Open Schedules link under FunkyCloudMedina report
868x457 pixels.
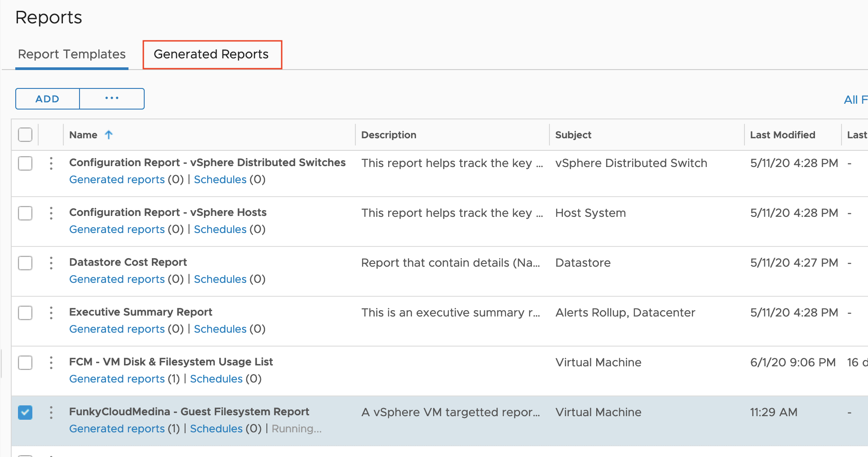pos(216,429)
